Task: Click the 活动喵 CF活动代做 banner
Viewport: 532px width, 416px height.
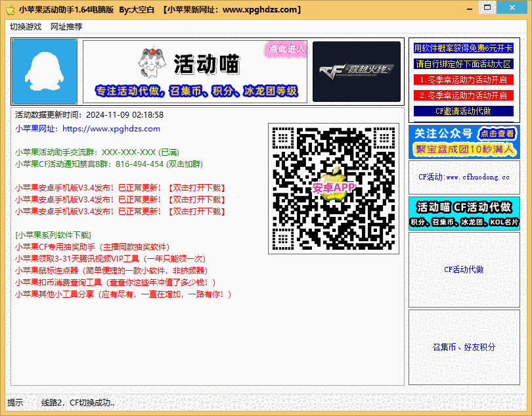Action: pos(464,213)
